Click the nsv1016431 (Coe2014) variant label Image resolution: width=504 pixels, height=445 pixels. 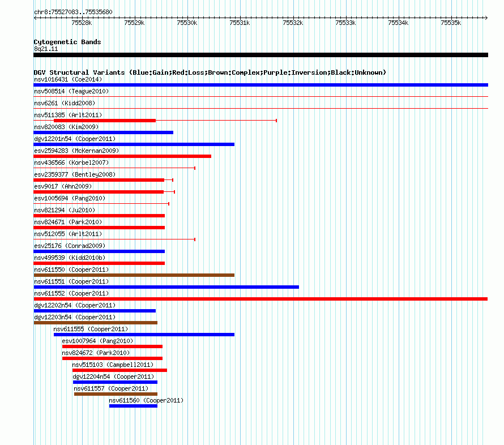click(68, 79)
